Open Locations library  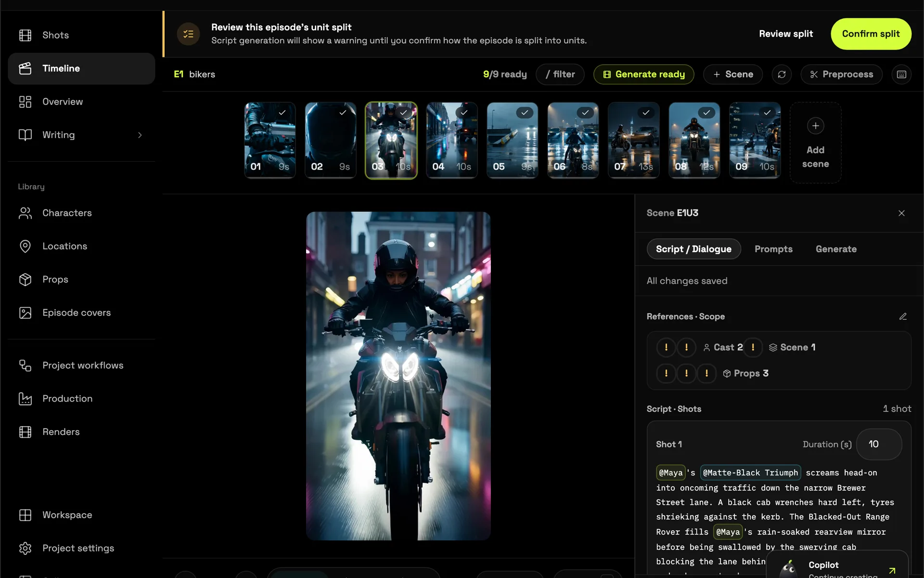point(81,246)
